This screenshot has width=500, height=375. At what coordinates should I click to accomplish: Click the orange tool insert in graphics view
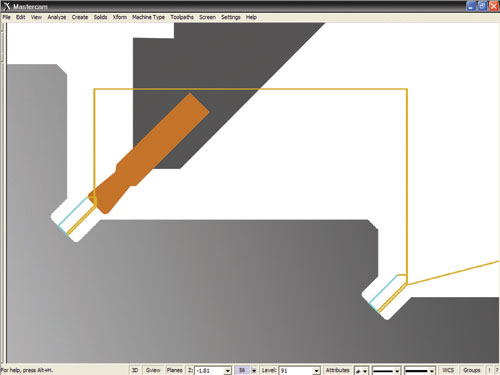pos(150,152)
